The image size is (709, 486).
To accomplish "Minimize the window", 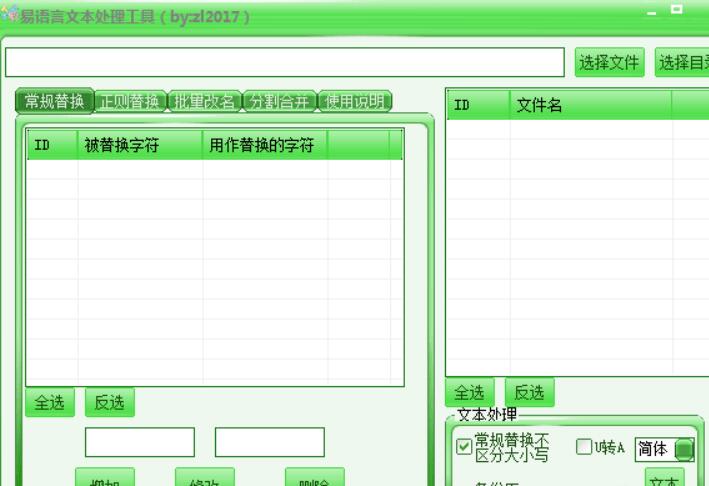I will point(652,13).
